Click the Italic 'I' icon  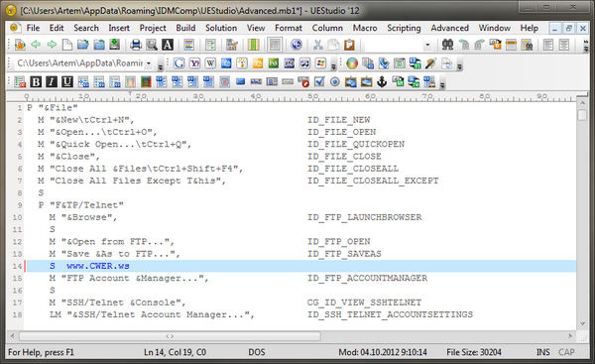tap(52, 81)
